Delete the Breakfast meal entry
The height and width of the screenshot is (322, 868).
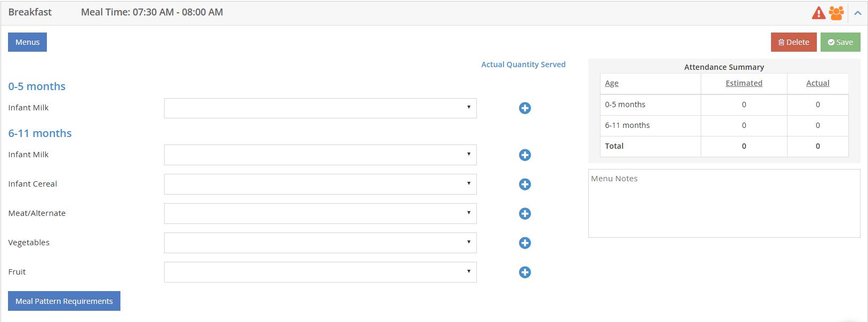coord(793,42)
